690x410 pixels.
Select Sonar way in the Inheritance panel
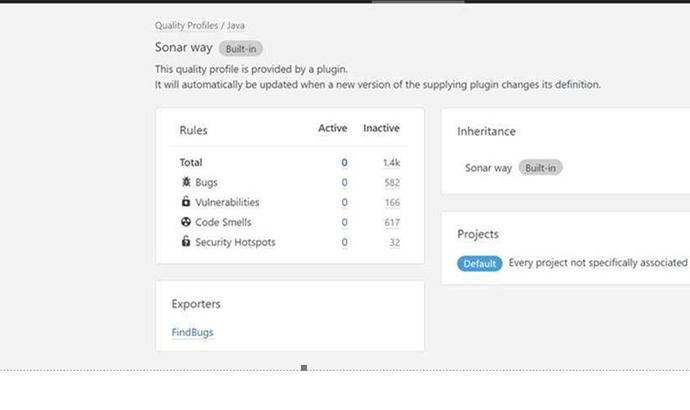point(488,168)
